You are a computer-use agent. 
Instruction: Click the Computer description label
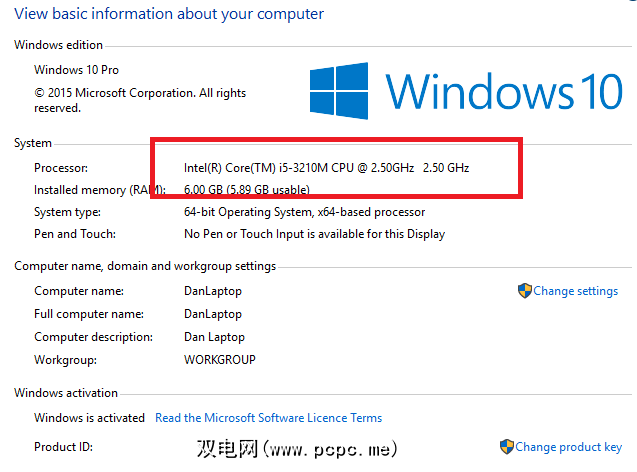click(93, 337)
